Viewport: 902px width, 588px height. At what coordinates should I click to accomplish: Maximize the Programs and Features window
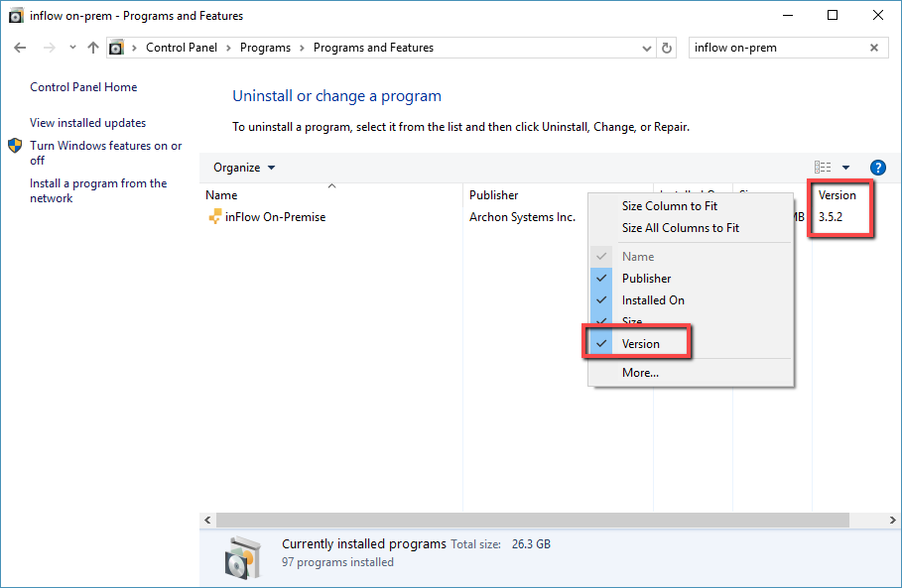[x=833, y=16]
